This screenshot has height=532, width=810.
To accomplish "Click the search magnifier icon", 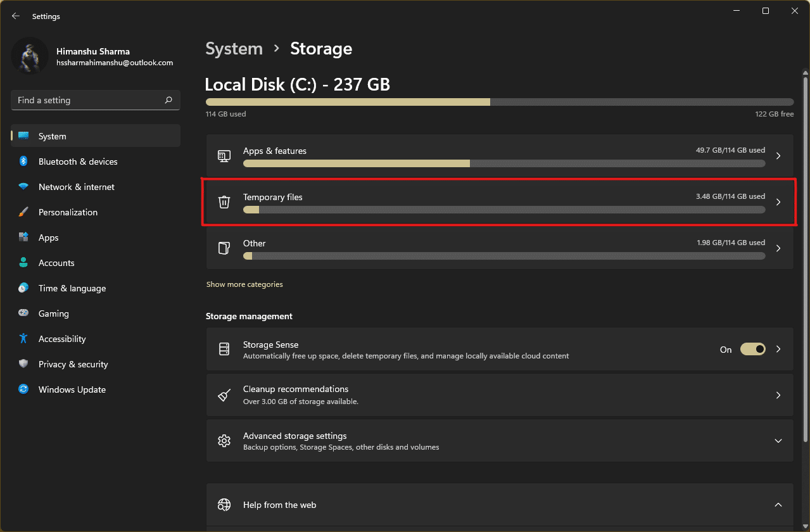I will (x=168, y=100).
